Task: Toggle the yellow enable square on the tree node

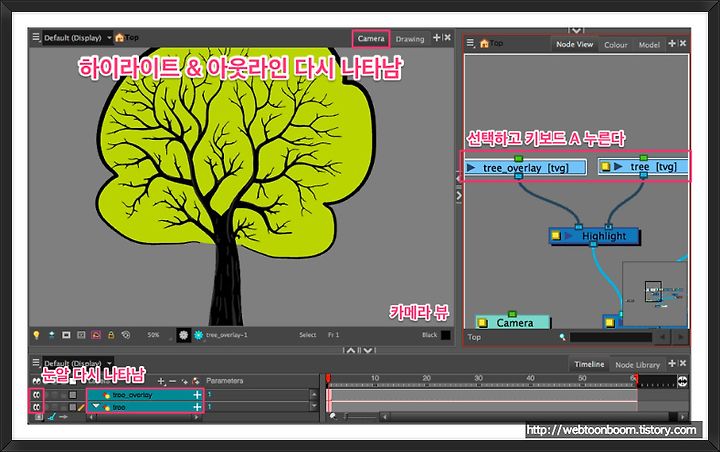Action: point(606,166)
